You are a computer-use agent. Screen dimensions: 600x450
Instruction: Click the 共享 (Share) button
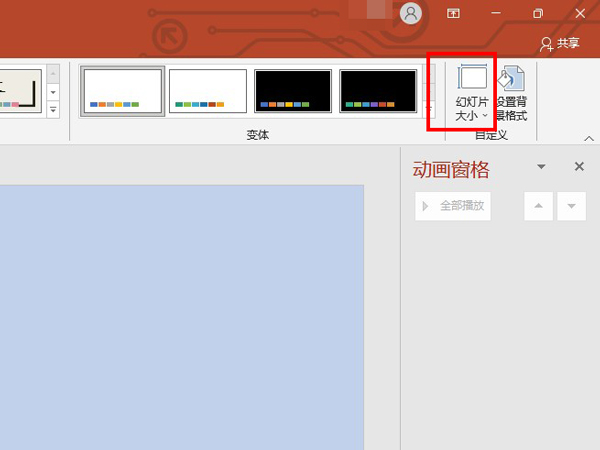coord(559,44)
